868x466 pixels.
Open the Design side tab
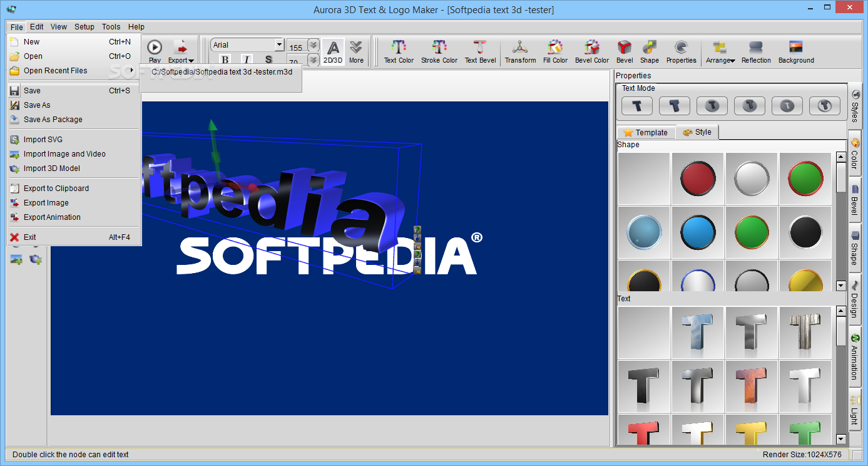[x=855, y=299]
